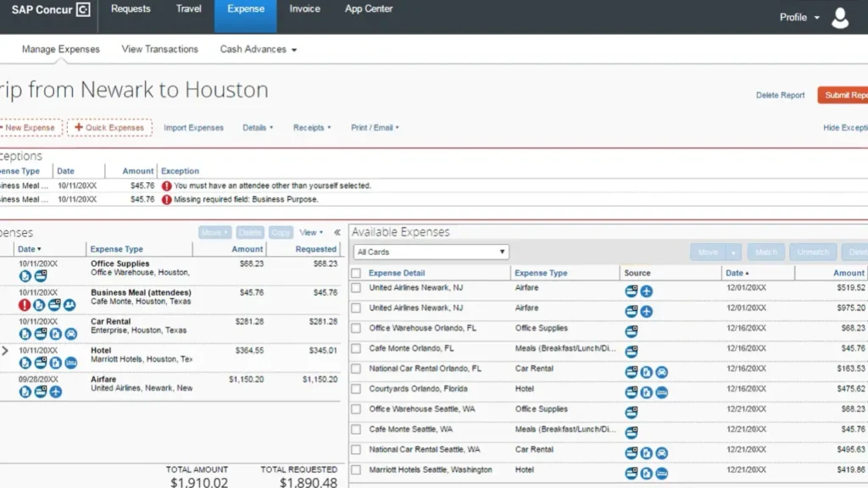Screen dimensions: 868x488
Task: Select the Courtyards Orlando, Florida checkbox
Action: (356, 389)
